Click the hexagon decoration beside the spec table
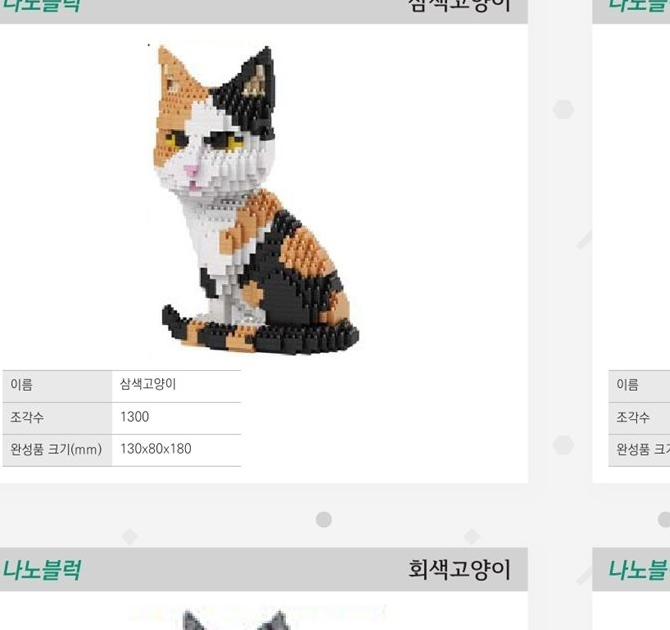This screenshot has height=630, width=670. point(563,445)
